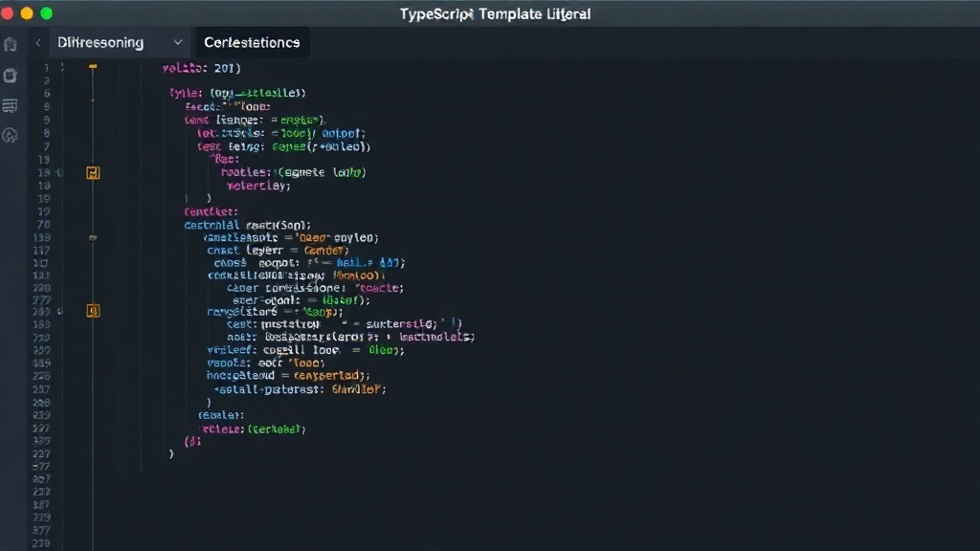Click the 'Cenefket:' code line
Viewport: 980px width, 551px height.
pos(211,211)
